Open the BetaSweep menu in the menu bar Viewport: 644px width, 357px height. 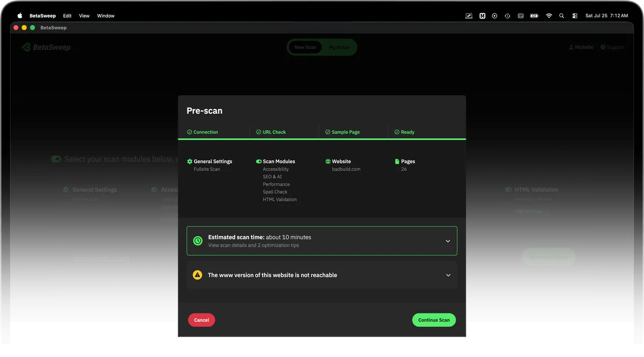click(42, 16)
